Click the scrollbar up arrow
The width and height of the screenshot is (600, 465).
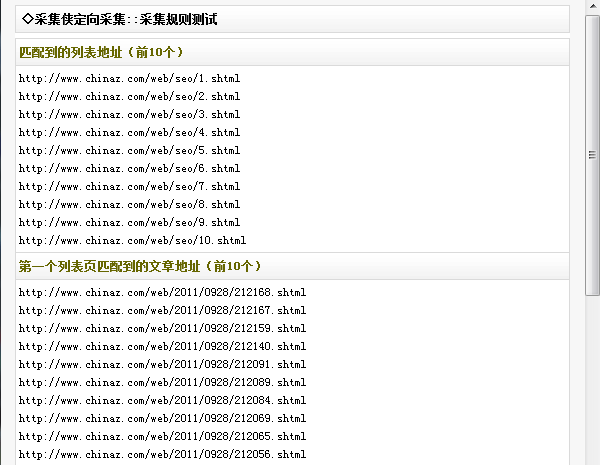592,7
